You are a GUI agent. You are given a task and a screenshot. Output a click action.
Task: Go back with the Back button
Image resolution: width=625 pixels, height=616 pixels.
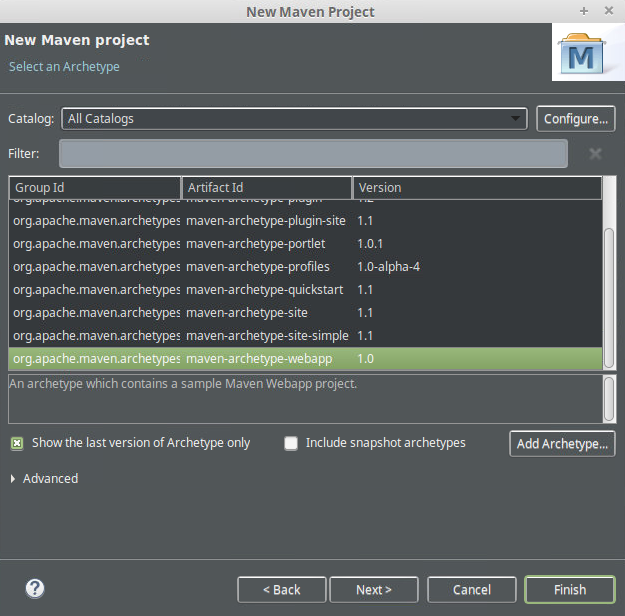pyautogui.click(x=281, y=589)
